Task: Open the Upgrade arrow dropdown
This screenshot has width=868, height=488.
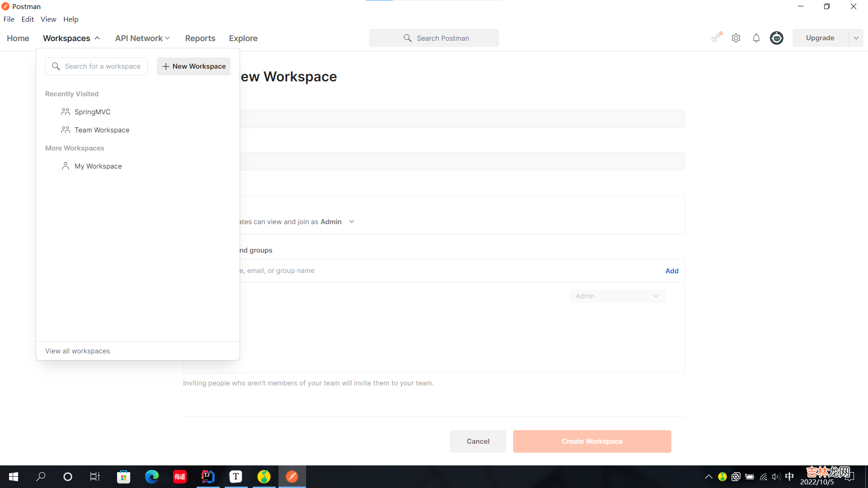Action: click(856, 38)
